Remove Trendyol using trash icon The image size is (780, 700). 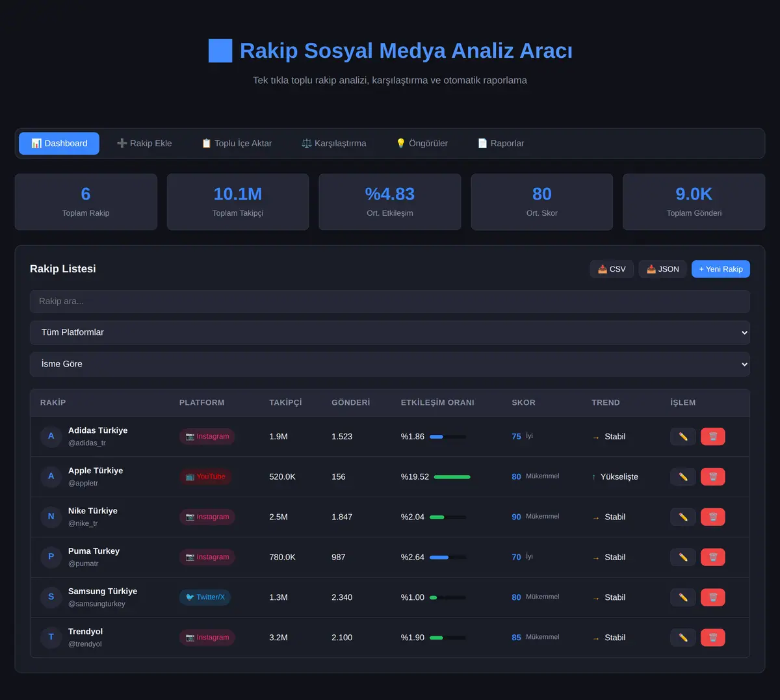[x=713, y=638]
